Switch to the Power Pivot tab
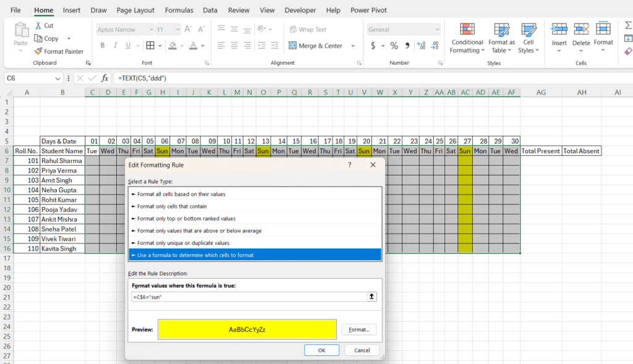Screen dimensions: 633x364 click(x=368, y=10)
